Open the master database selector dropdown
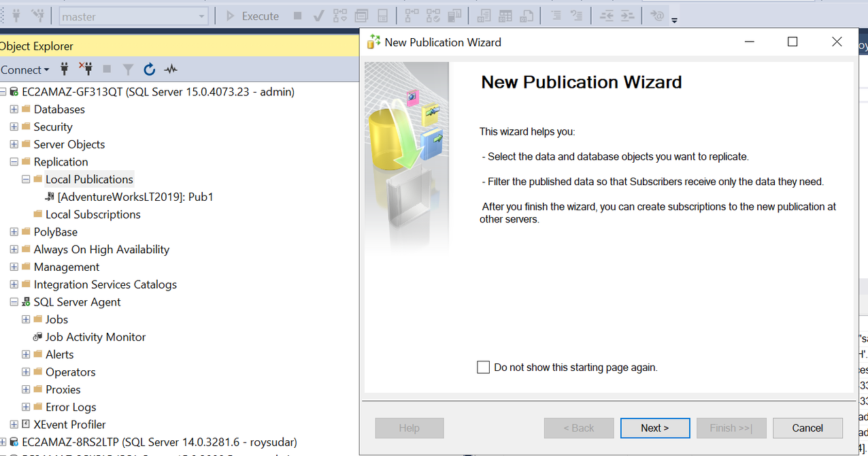The height and width of the screenshot is (456, 868). (201, 15)
